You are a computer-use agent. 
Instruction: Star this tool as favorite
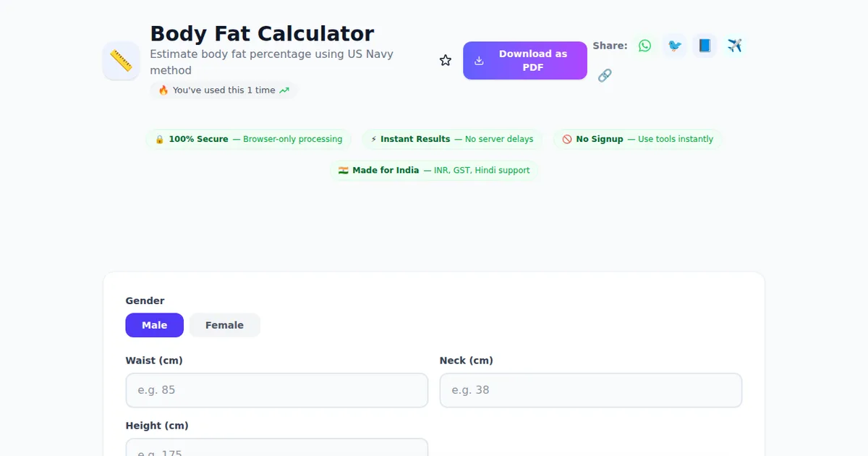(446, 61)
